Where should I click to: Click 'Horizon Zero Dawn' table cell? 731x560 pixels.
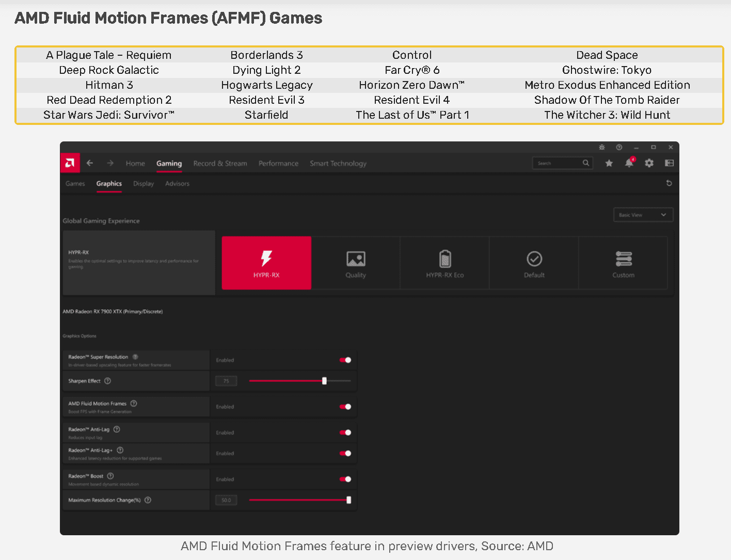[x=412, y=85]
